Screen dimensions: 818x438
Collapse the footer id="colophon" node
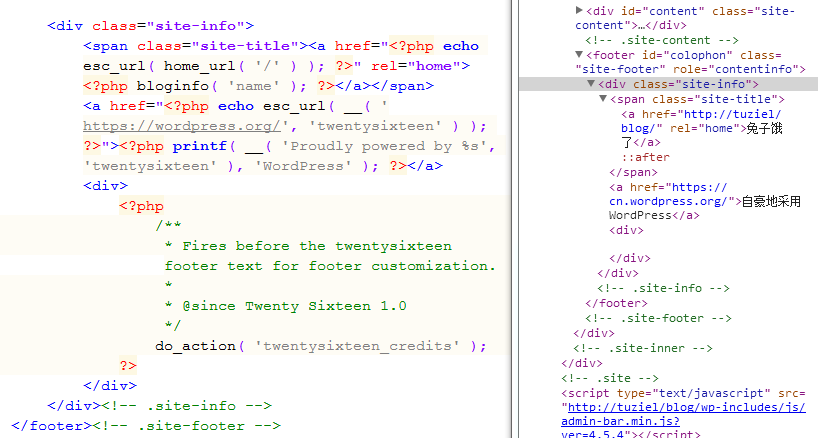coord(579,55)
